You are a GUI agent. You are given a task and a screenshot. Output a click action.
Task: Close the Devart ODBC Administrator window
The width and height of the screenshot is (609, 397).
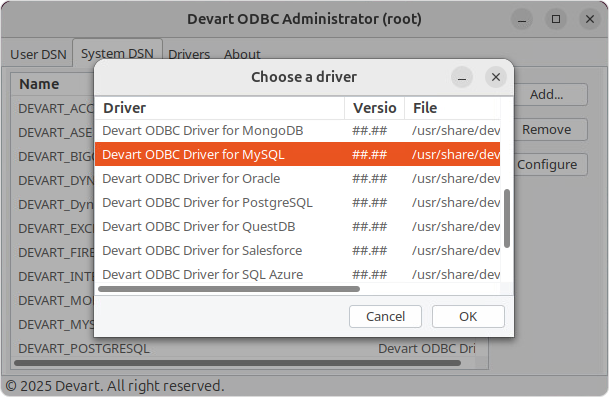point(590,19)
